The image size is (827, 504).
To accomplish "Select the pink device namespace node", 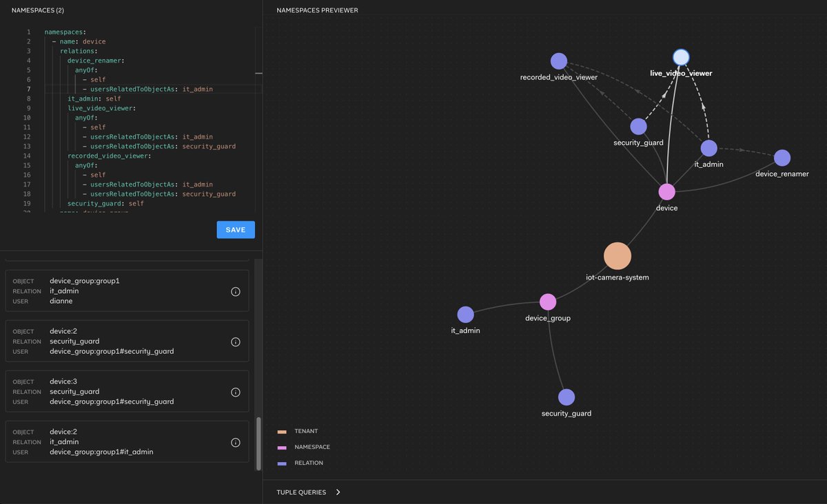I will [x=666, y=191].
